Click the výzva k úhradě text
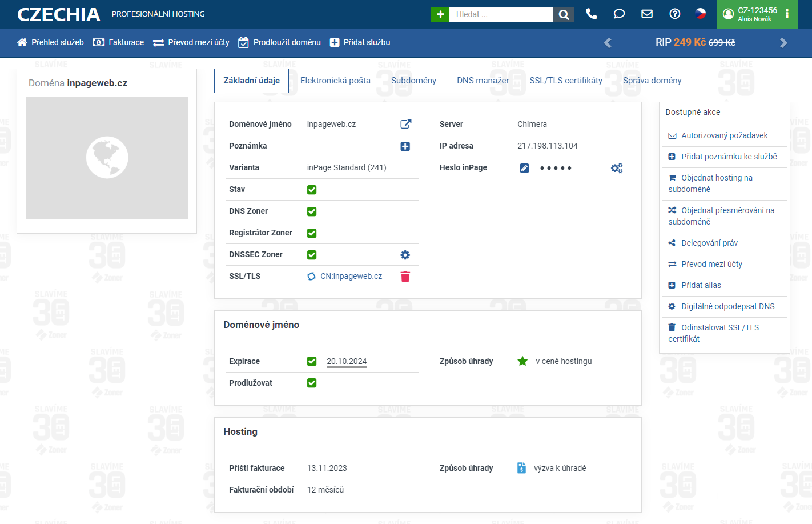The width and height of the screenshot is (812, 524). [x=560, y=468]
